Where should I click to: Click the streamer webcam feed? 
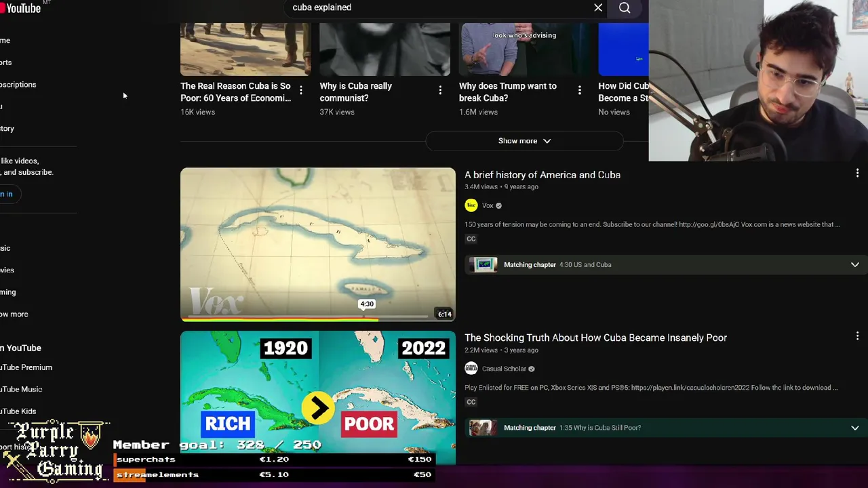[x=758, y=81]
